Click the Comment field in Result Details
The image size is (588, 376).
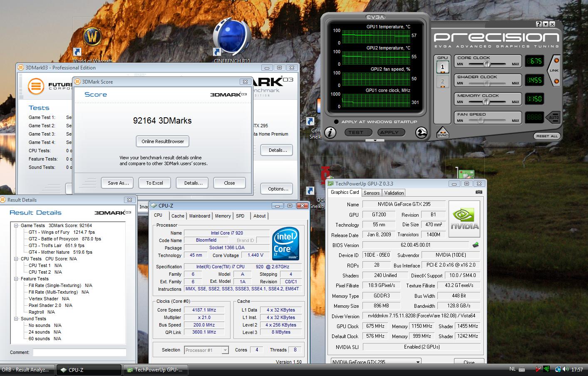tap(79, 352)
